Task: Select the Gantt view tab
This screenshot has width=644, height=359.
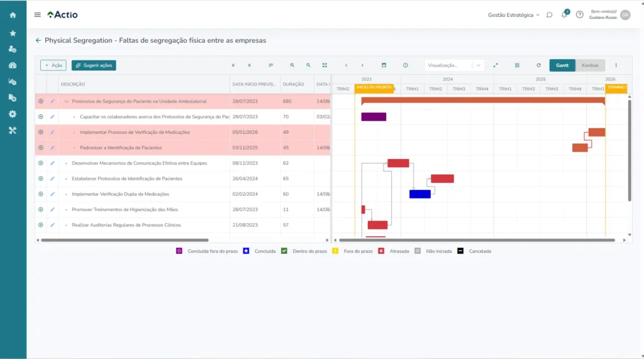Action: (562, 65)
